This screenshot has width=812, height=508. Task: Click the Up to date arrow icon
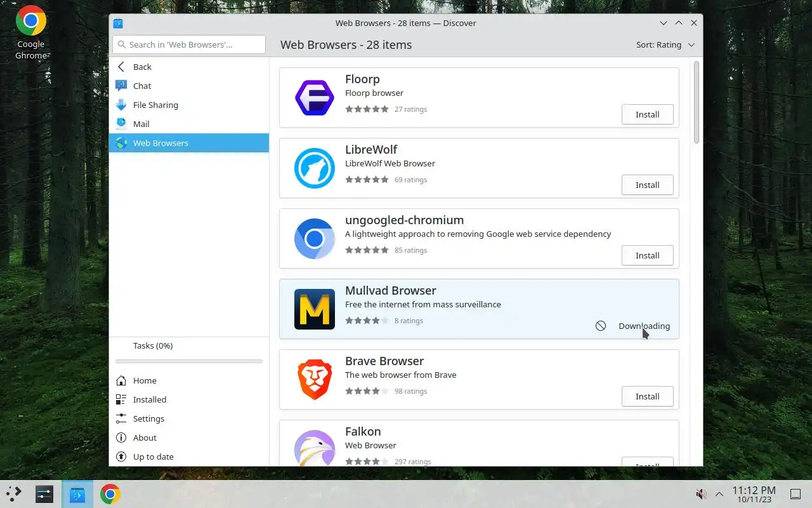[x=121, y=457]
